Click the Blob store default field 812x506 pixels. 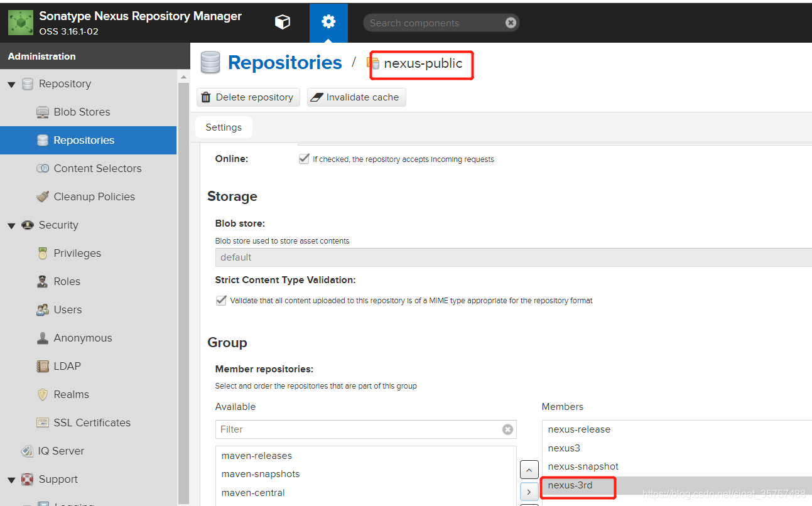pos(513,257)
